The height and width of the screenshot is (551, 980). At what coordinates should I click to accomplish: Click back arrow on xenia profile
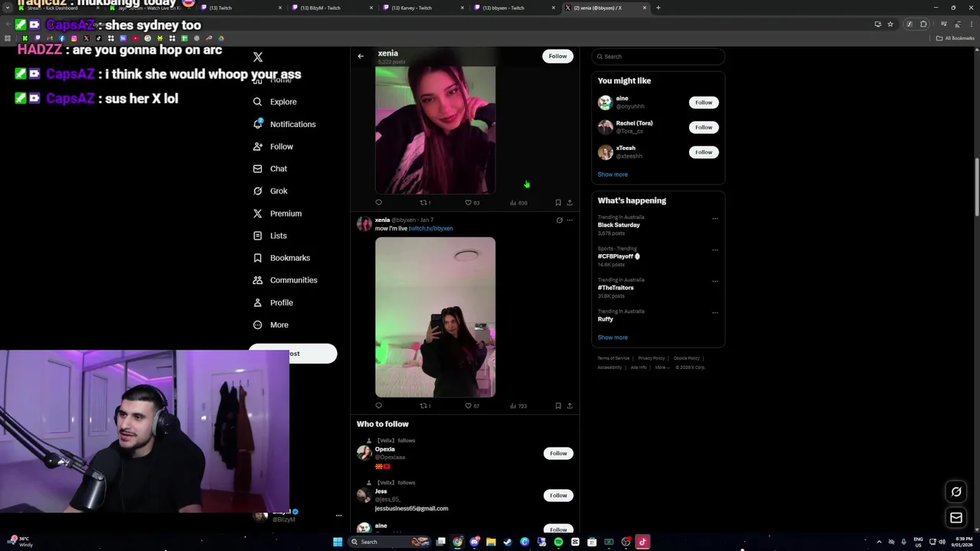[361, 56]
